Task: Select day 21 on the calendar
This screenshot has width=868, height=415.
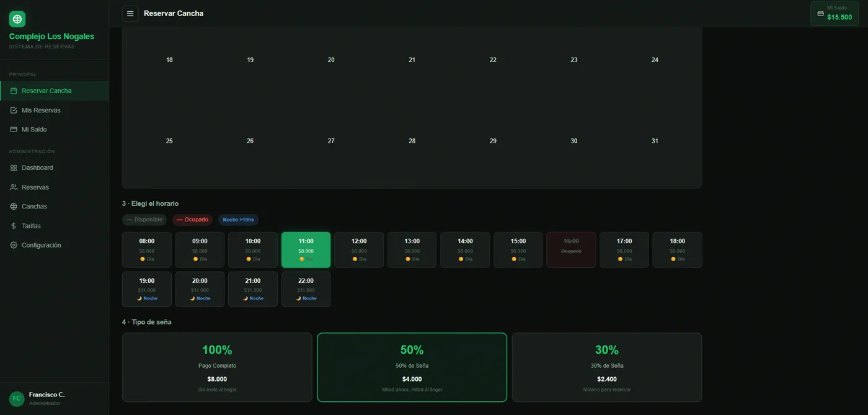Action: click(x=412, y=60)
